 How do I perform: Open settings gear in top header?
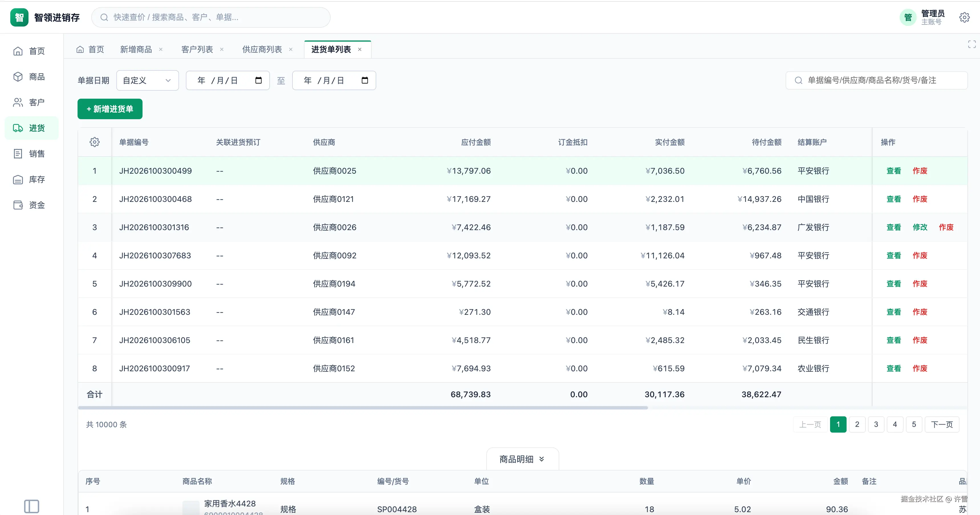click(964, 17)
